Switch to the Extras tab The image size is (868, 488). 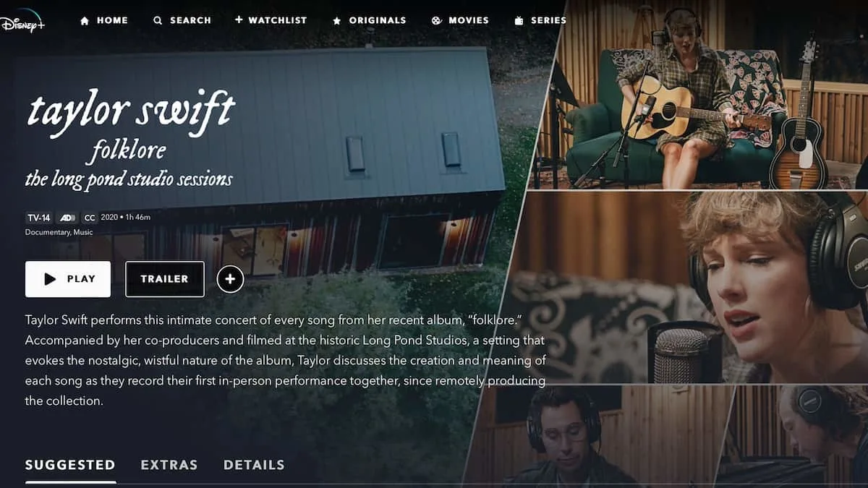(169, 465)
